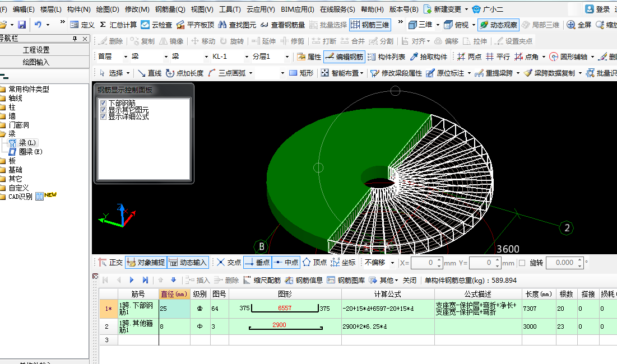Select 矩形 rectangle drawing tool
The height and width of the screenshot is (364, 617).
(x=301, y=73)
